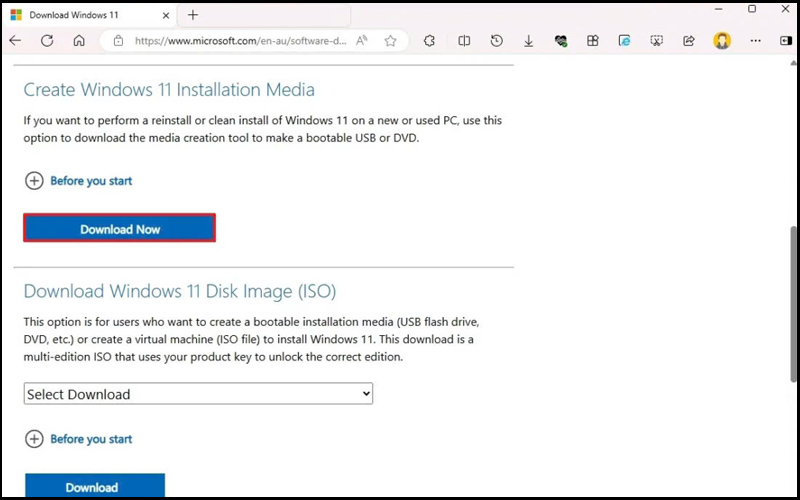Show the Downloads panel
Image resolution: width=800 pixels, height=500 pixels.
click(529, 40)
